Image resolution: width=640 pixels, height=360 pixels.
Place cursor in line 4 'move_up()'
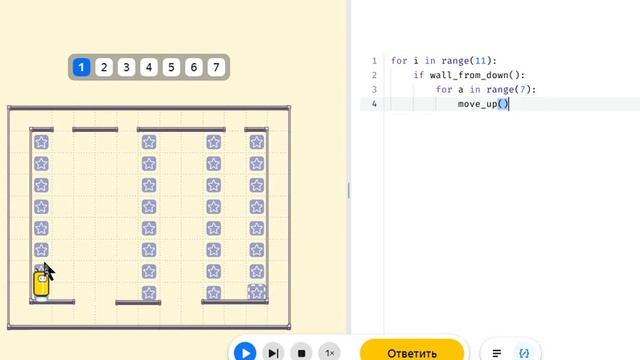point(483,104)
